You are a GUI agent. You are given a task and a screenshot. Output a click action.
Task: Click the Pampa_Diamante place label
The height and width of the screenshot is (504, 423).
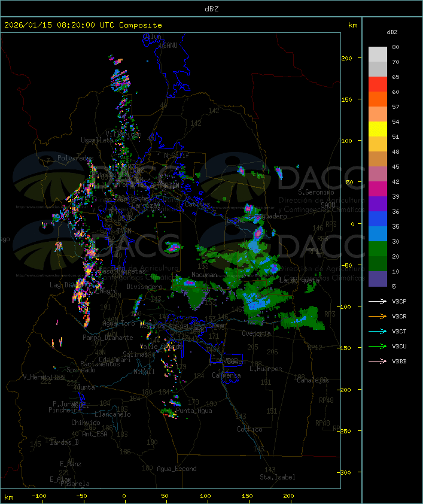(108, 338)
